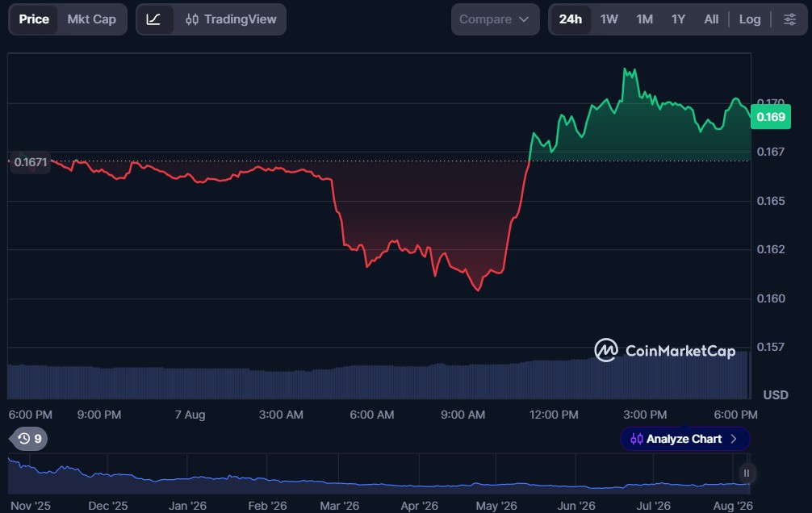812x513 pixels.
Task: Click the 9:00 AM time axis label
Action: tap(463, 415)
